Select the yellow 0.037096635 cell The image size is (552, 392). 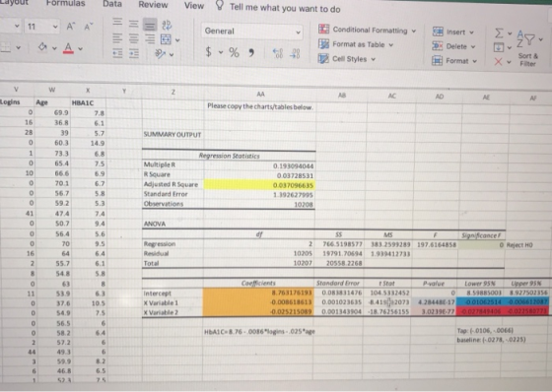click(259, 185)
